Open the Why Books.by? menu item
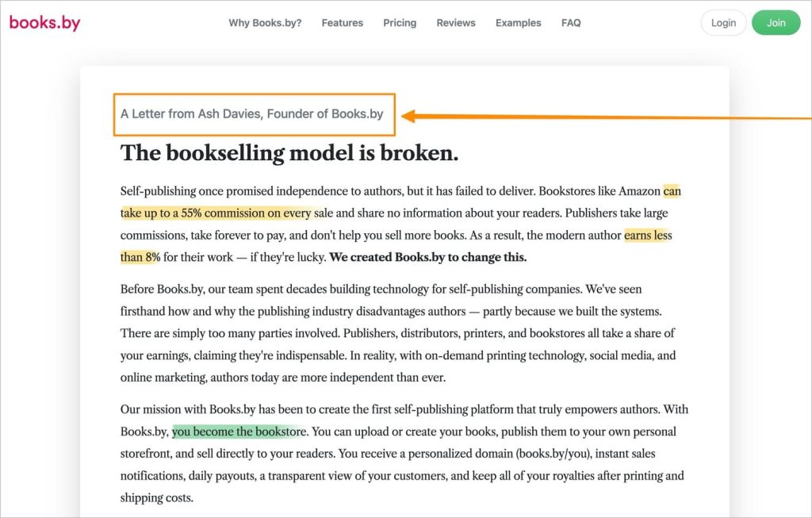Image resolution: width=812 pixels, height=518 pixels. [265, 23]
